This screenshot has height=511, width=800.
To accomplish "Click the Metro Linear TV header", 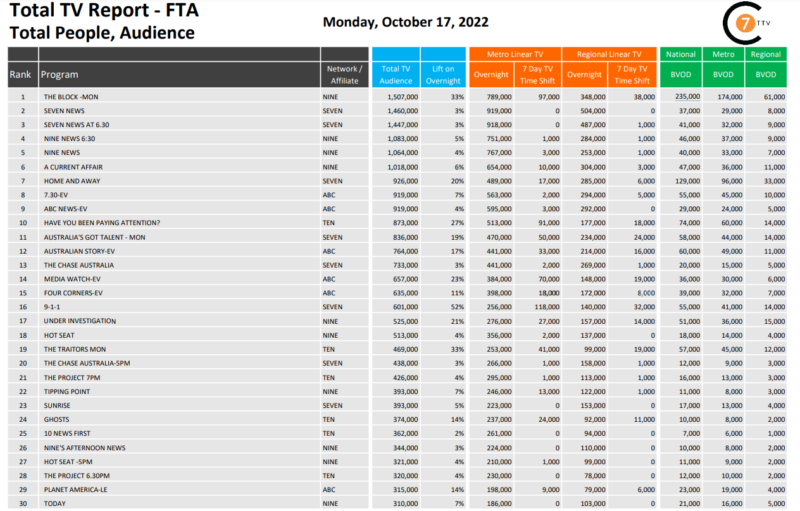I will (x=515, y=53).
